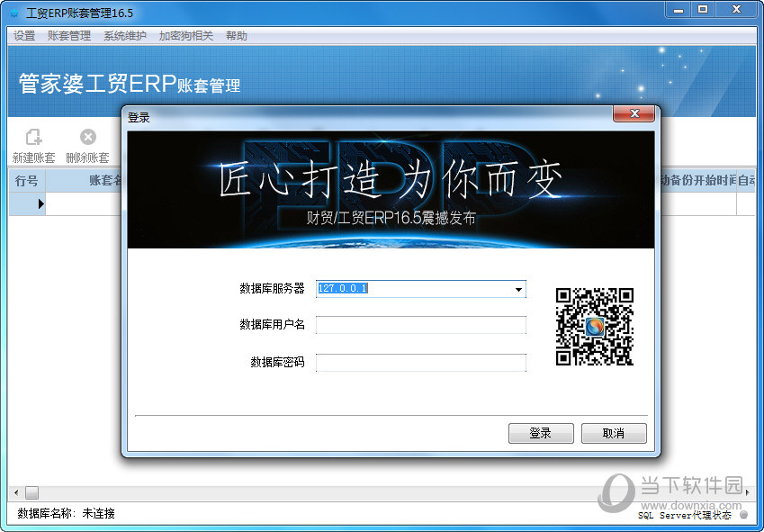764x532 pixels.
Task: Click the row selector arrow in grid
Action: pyautogui.click(x=40, y=203)
